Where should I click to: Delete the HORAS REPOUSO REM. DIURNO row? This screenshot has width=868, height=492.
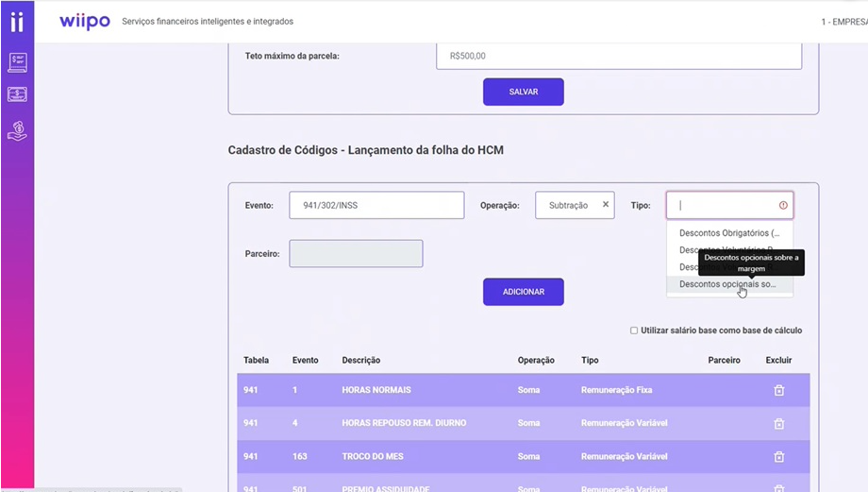pyautogui.click(x=779, y=423)
